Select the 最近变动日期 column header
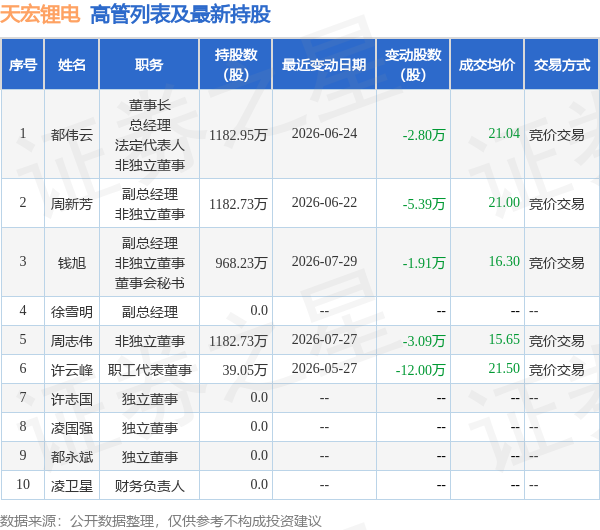 (324, 65)
